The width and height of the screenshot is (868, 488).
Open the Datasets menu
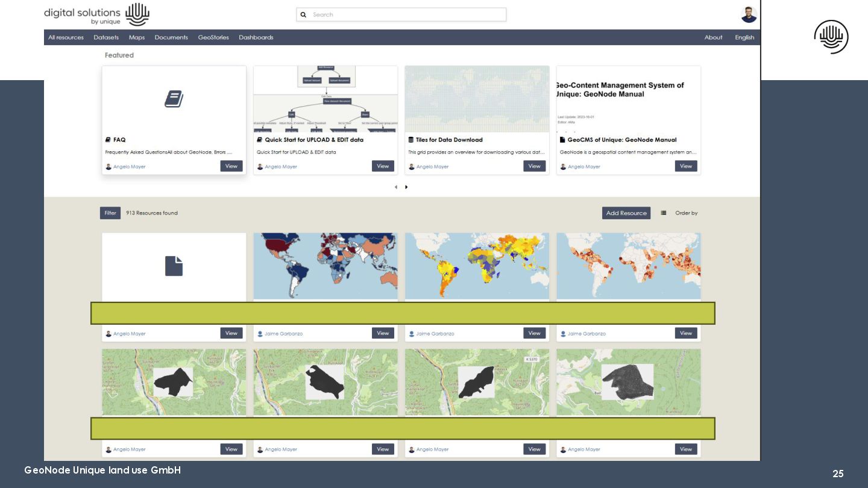pos(106,37)
